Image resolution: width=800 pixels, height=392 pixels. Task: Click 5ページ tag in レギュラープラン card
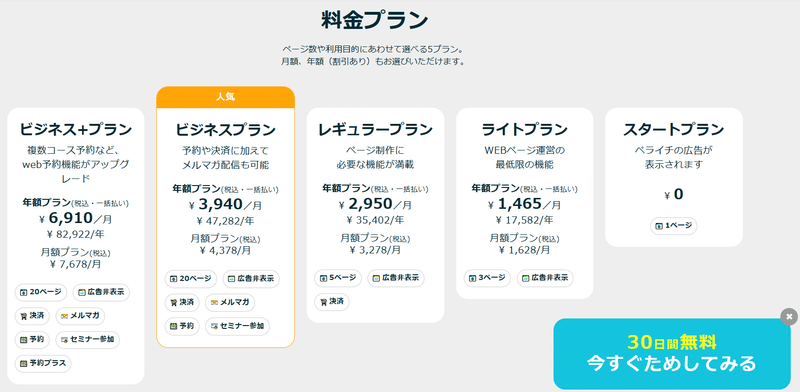338,278
